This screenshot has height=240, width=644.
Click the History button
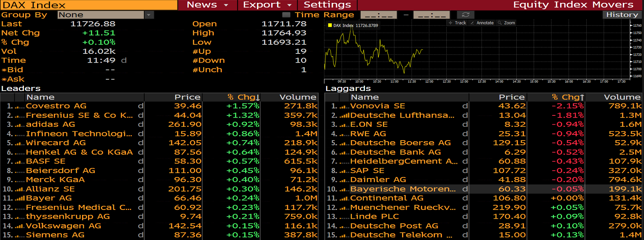[x=622, y=15]
